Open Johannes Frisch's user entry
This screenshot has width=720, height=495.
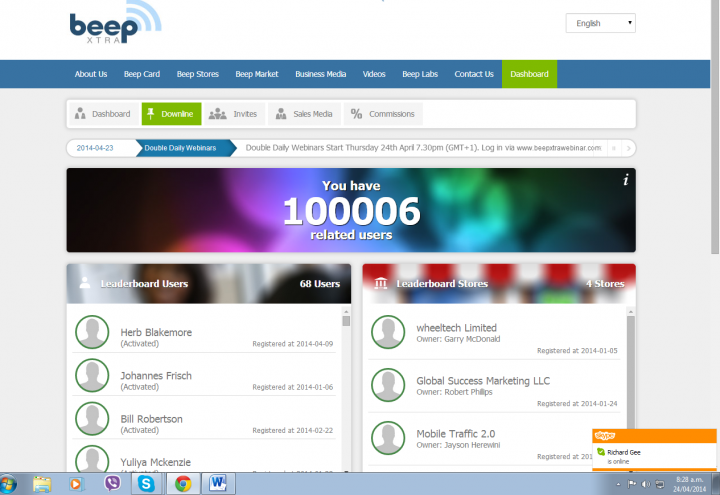204,375
